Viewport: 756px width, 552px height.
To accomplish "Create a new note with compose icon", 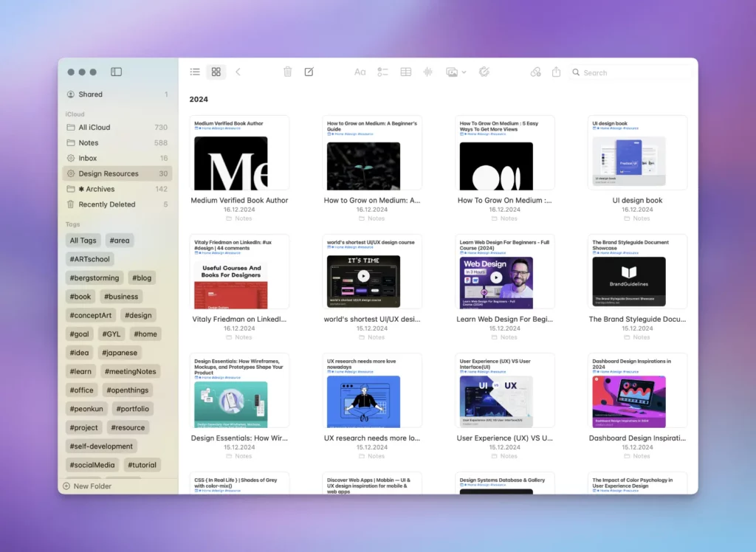I will 309,72.
